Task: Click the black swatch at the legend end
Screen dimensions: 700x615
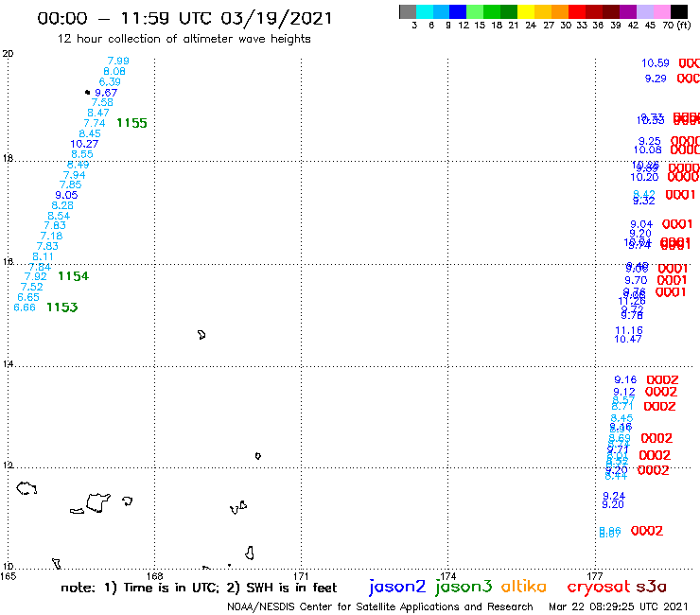Action: [678, 11]
